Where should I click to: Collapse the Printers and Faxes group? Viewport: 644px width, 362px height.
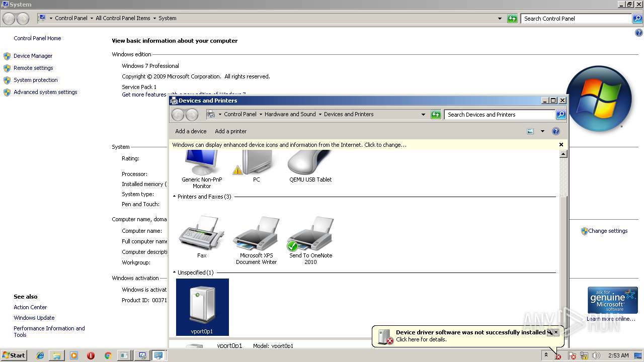tap(175, 197)
